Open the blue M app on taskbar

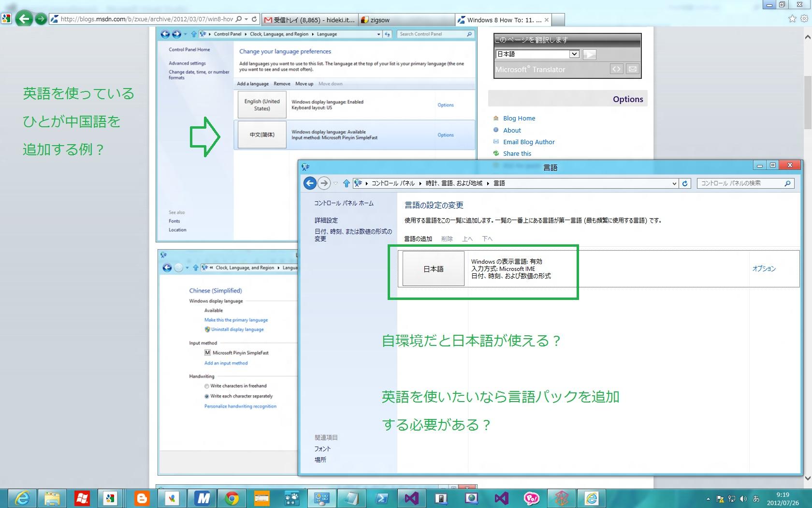(x=202, y=498)
